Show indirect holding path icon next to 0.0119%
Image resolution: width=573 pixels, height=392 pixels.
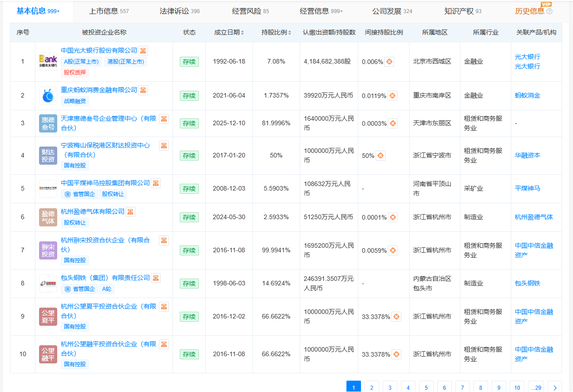[x=392, y=96]
